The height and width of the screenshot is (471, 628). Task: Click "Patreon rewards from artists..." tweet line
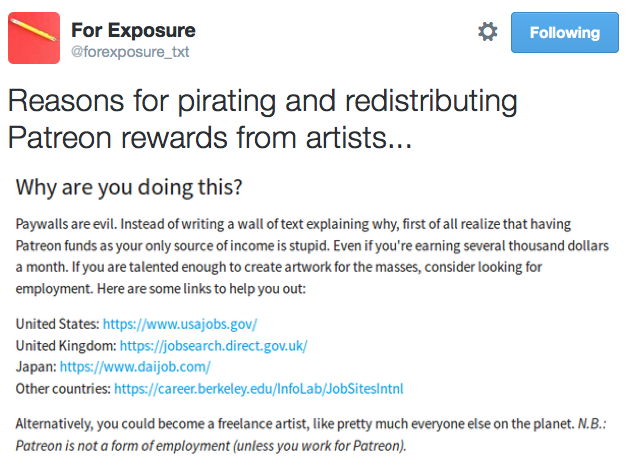point(210,135)
